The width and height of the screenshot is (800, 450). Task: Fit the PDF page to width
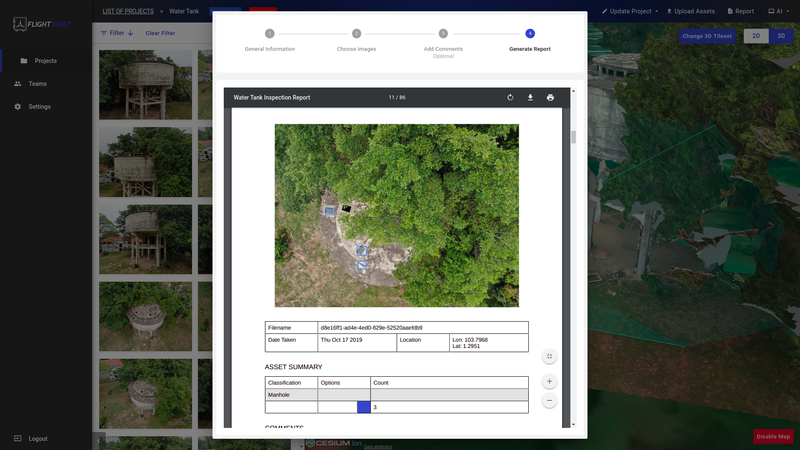(549, 357)
